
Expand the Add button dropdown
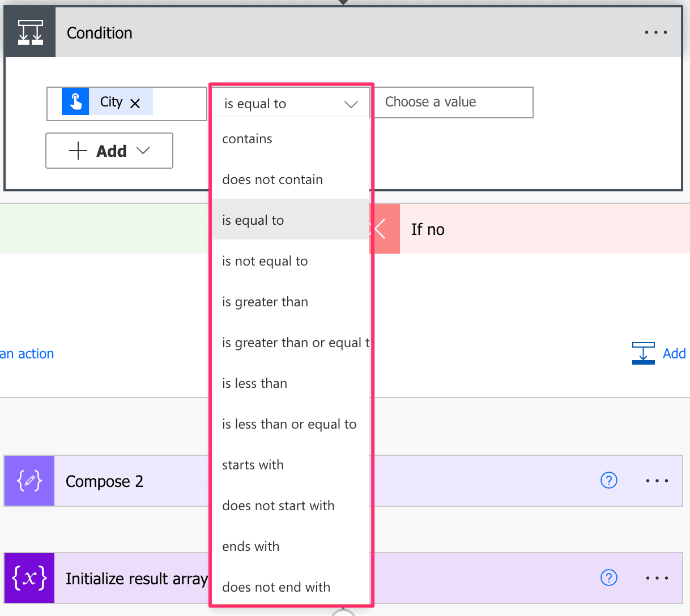pyautogui.click(x=109, y=151)
